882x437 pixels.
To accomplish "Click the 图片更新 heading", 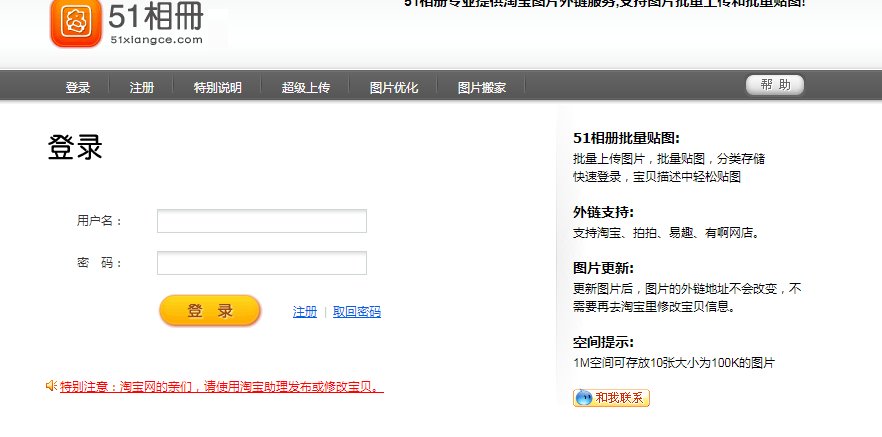I will [604, 268].
